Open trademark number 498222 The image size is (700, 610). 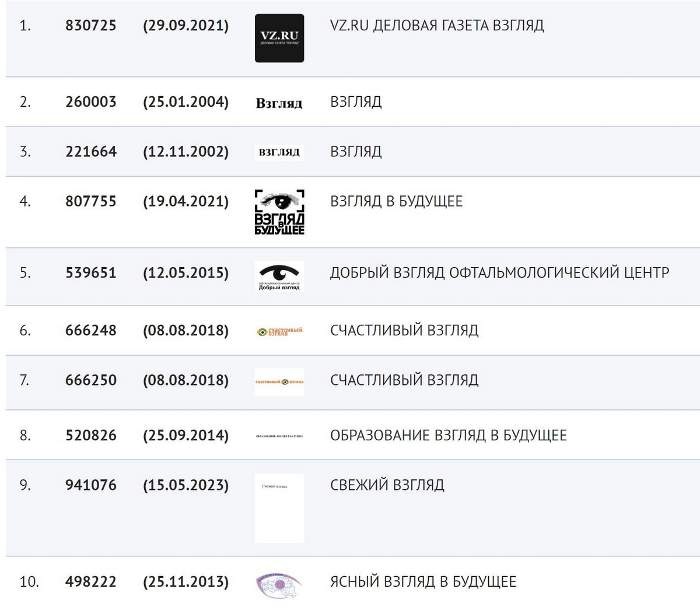pos(91,582)
